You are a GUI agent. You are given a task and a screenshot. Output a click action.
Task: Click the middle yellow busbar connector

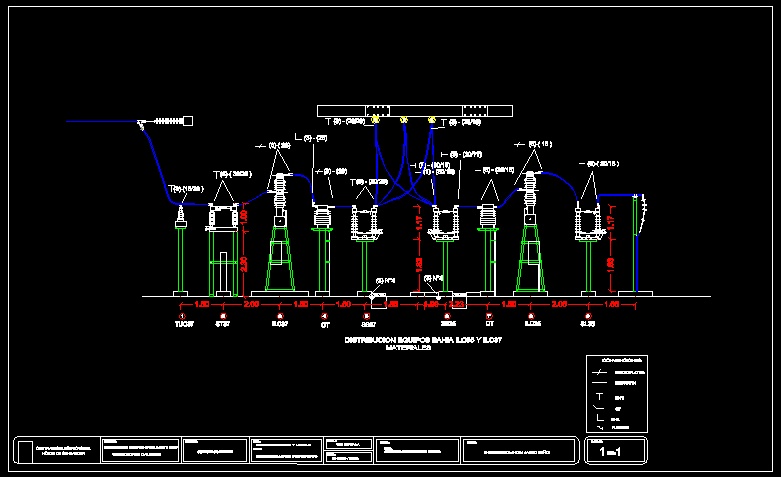pos(404,120)
